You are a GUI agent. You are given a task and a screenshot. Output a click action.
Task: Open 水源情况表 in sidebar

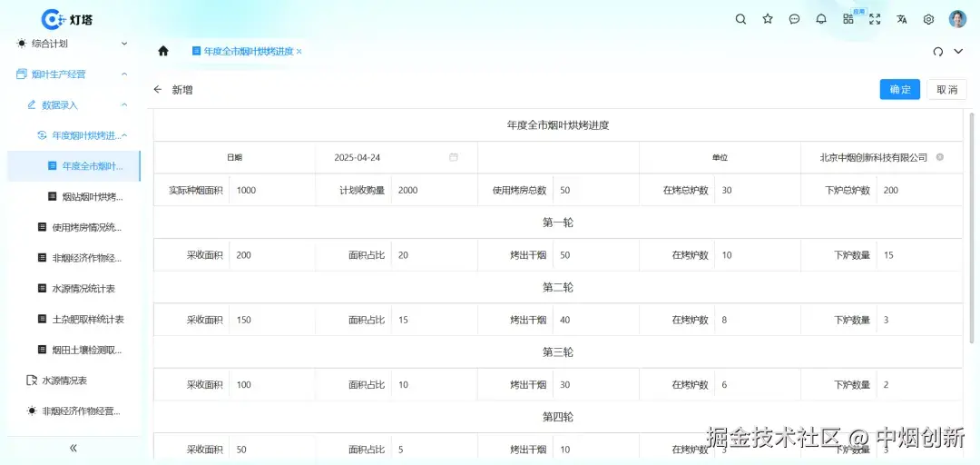pos(73,380)
